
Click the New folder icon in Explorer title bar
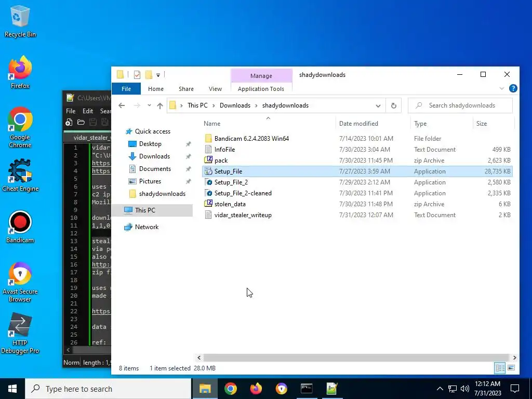pyautogui.click(x=149, y=75)
